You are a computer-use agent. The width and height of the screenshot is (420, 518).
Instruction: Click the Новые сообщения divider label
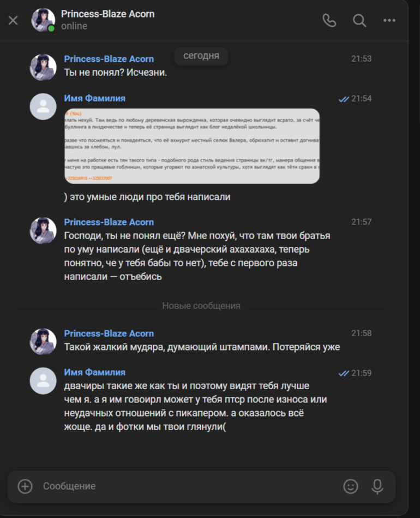click(x=201, y=306)
